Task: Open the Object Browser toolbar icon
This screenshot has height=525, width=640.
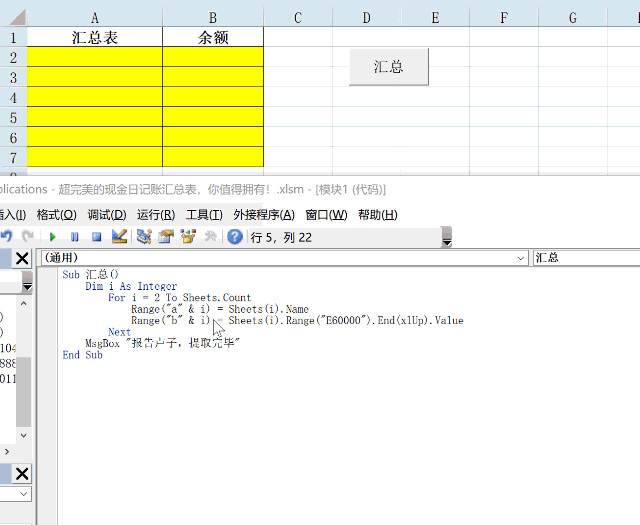Action: pyautogui.click(x=188, y=237)
